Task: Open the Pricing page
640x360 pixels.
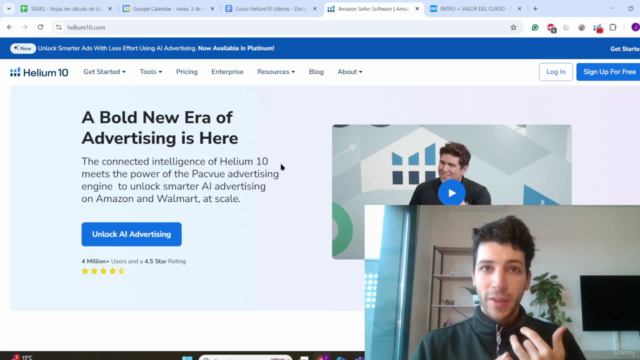Action: pyautogui.click(x=187, y=72)
